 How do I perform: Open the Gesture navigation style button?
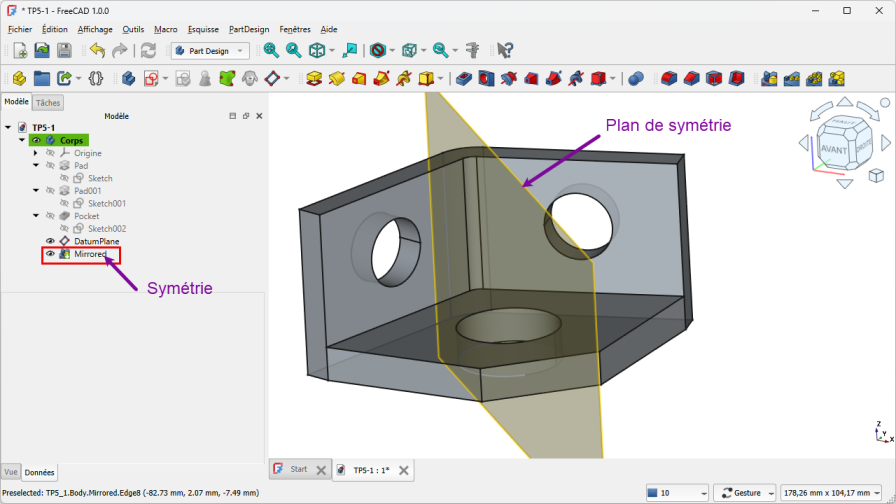click(x=746, y=493)
